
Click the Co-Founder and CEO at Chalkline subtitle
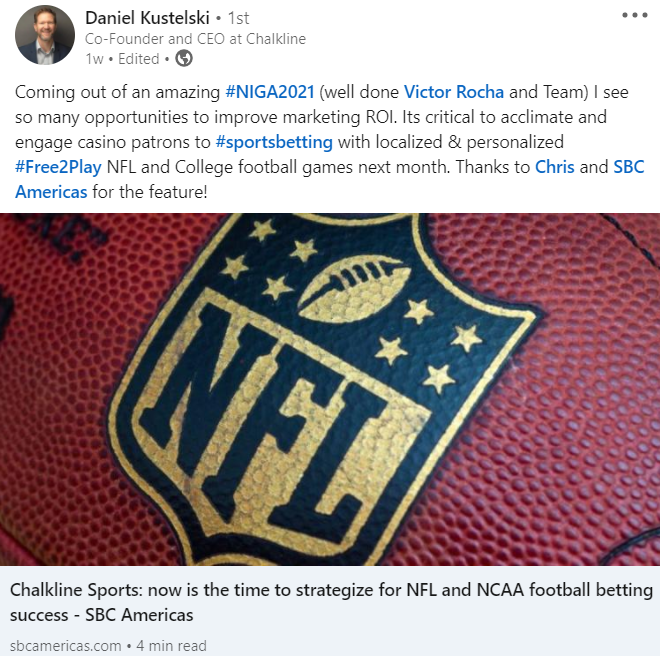click(195, 39)
